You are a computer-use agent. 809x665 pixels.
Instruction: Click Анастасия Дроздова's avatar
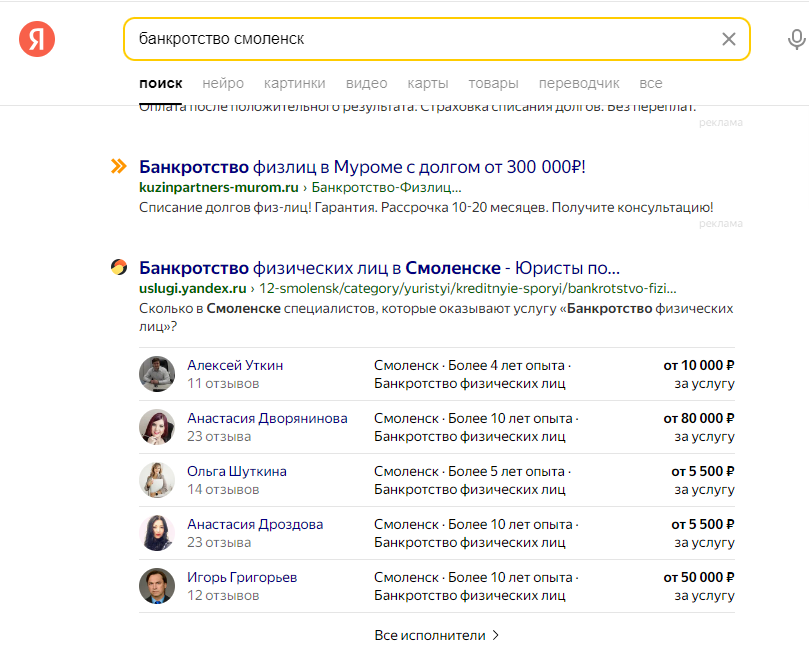pyautogui.click(x=157, y=533)
